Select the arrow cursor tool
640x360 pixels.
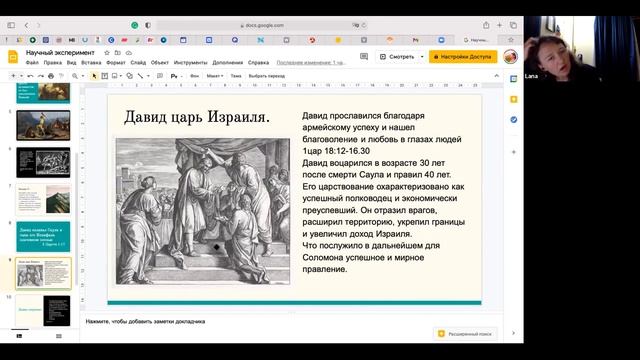(94, 76)
